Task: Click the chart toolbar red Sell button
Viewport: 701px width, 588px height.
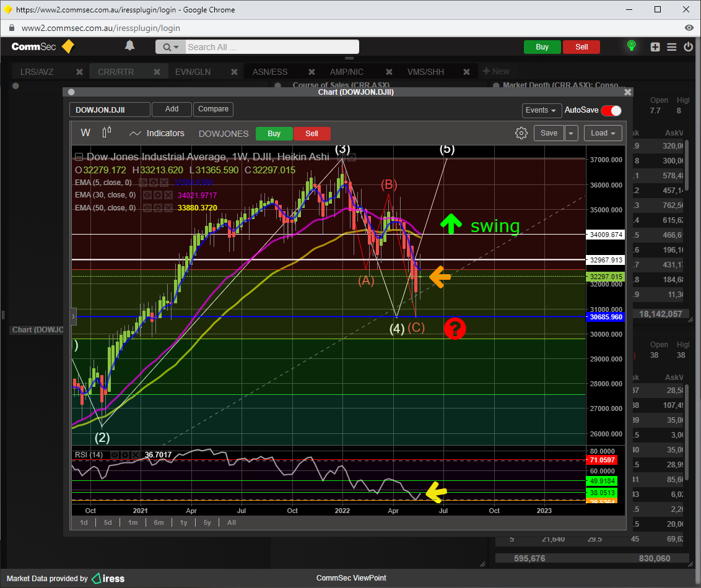Action: click(311, 134)
